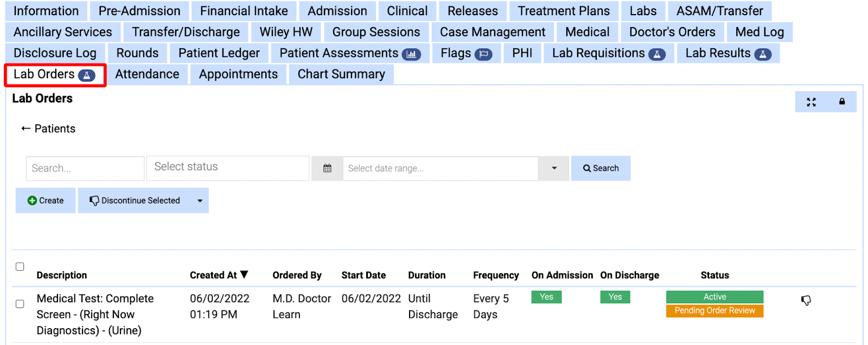Expand the date range dropdown arrow
Image resolution: width=868 pixels, height=345 pixels.
(x=554, y=168)
